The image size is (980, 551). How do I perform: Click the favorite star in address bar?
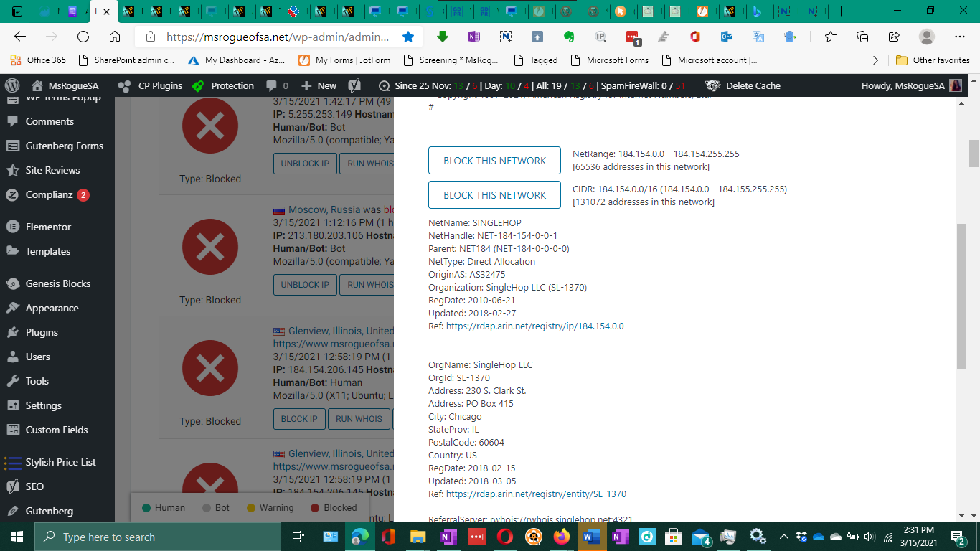408,37
